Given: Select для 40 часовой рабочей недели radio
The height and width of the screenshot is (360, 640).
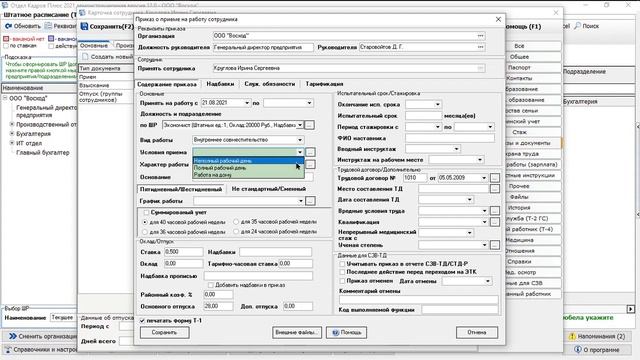Looking at the screenshot, I should tap(145, 222).
